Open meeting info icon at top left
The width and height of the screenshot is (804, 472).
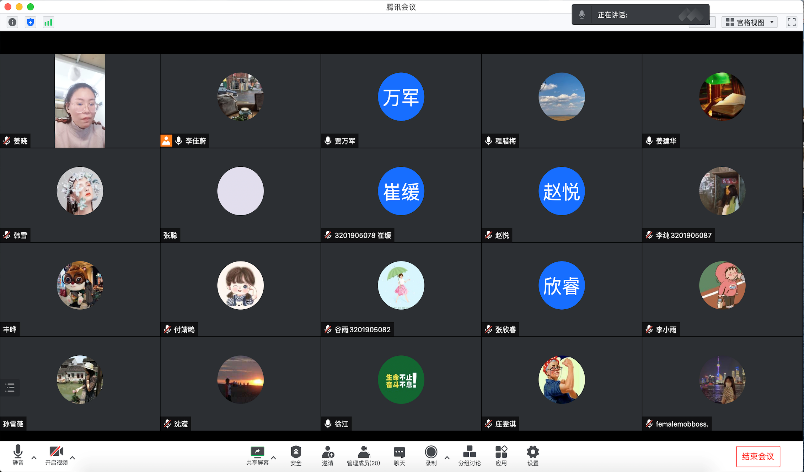[x=12, y=21]
